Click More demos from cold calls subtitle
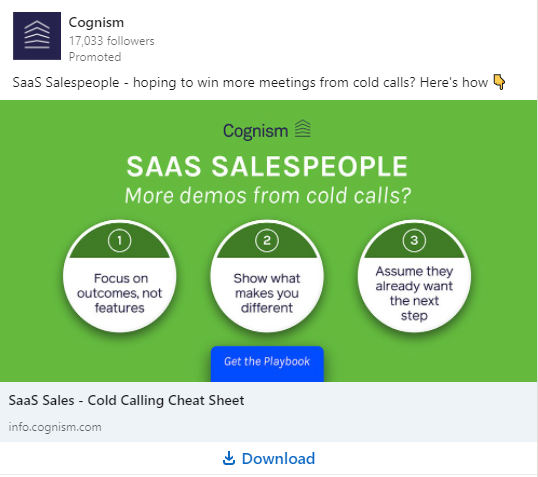Screen dimensions: 538x477 [268, 196]
